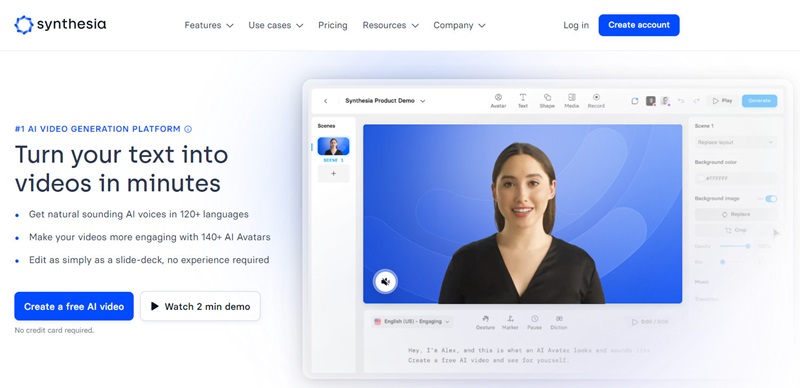800x388 pixels.
Task: Click Create a free AI video
Action: tap(74, 306)
